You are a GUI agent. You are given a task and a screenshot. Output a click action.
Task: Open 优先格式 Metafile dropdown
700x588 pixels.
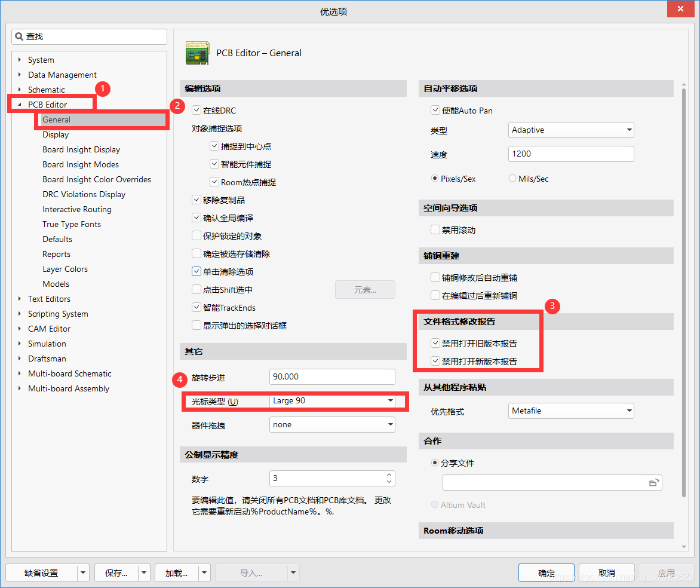point(571,411)
